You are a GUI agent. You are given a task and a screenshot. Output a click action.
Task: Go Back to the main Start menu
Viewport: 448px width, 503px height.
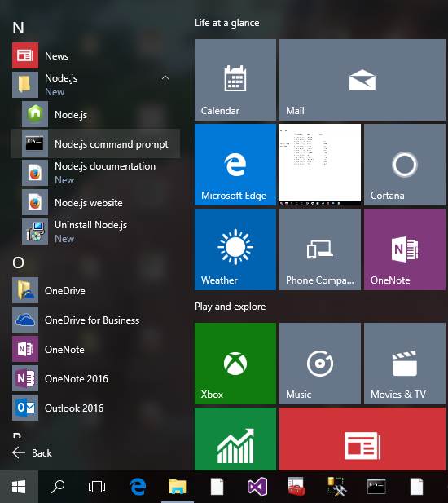[x=32, y=452]
